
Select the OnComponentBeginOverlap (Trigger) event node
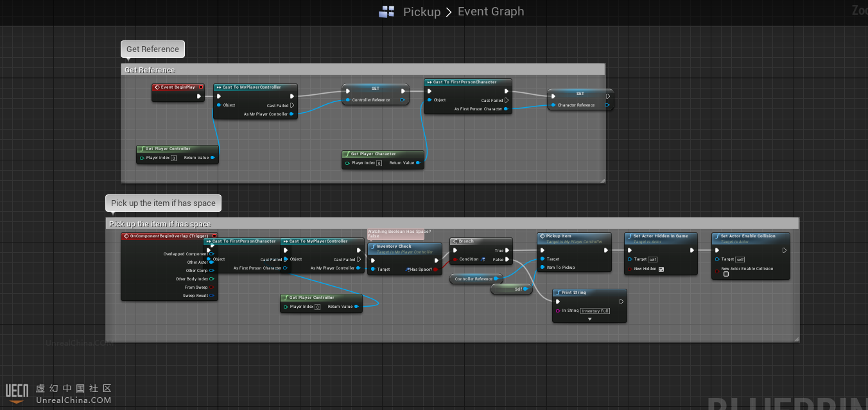click(x=169, y=266)
